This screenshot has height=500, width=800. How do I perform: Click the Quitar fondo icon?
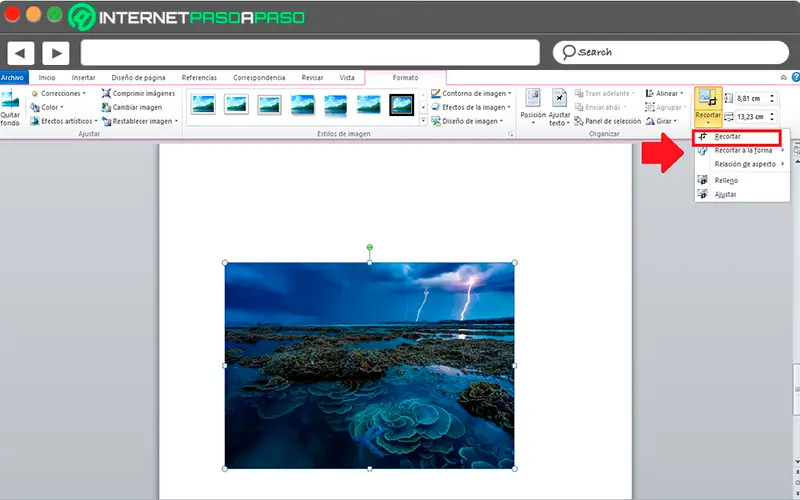10,108
